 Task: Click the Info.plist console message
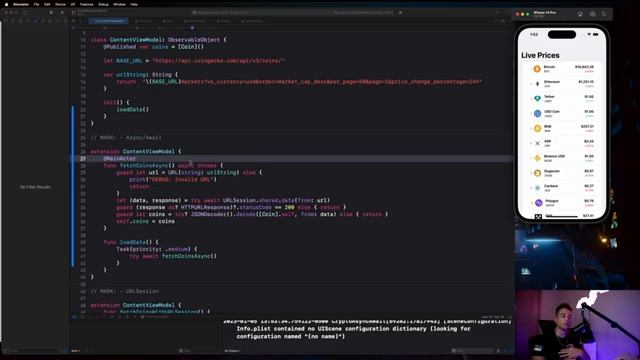click(x=353, y=332)
